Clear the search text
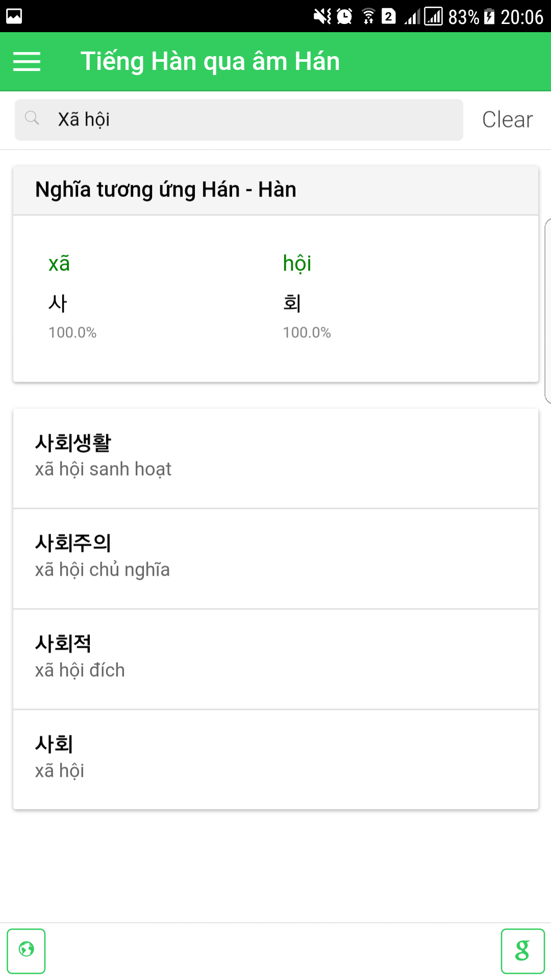551x980 pixels. tap(508, 119)
